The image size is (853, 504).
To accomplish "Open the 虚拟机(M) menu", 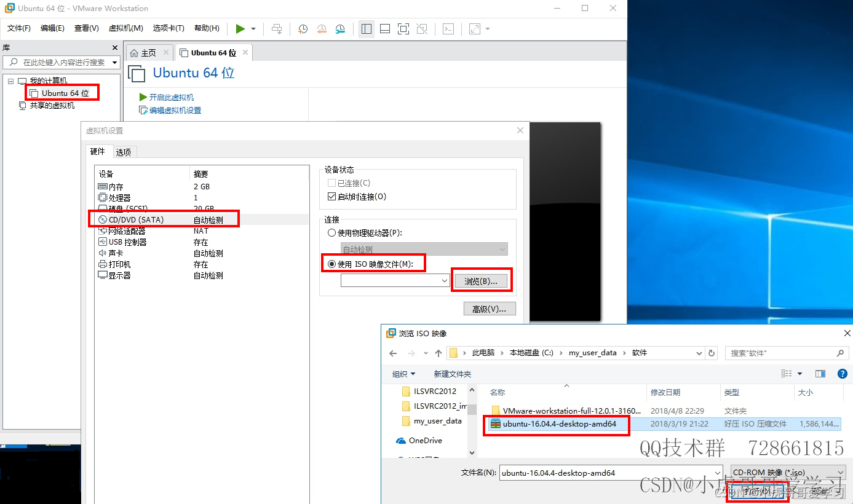I will coord(126,28).
